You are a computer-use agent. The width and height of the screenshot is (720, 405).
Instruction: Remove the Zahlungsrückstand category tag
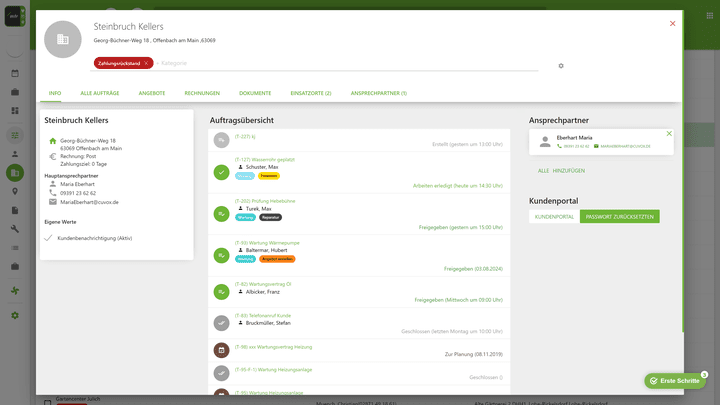pyautogui.click(x=146, y=63)
